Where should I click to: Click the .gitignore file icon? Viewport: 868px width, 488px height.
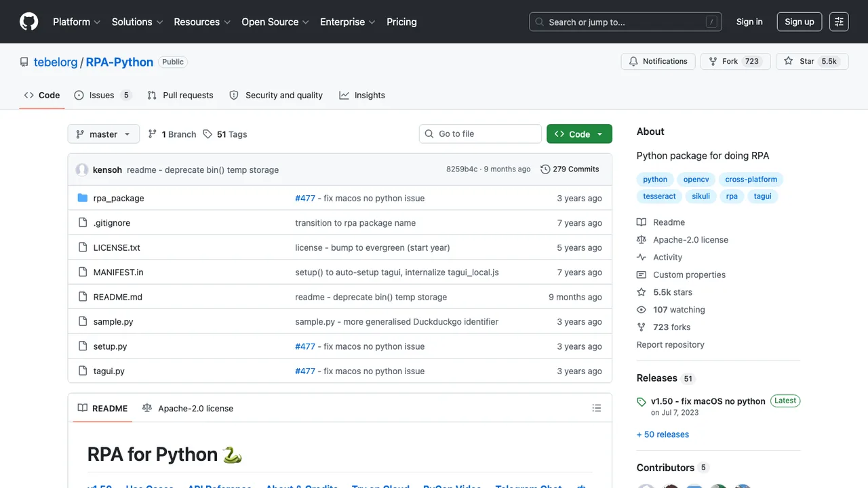pyautogui.click(x=83, y=222)
